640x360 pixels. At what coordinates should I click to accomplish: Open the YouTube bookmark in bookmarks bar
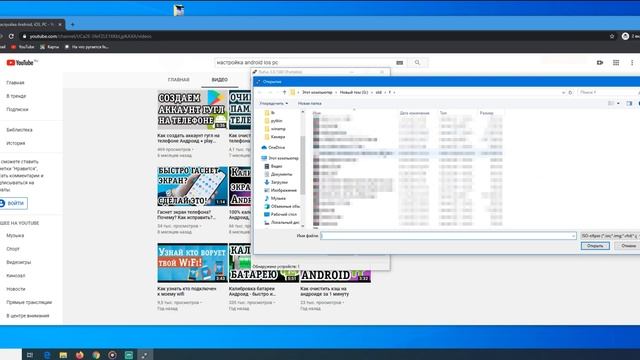23,47
